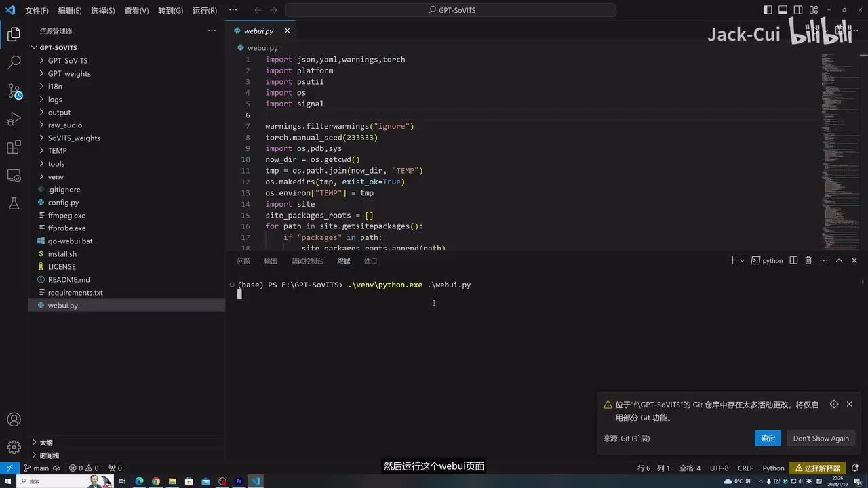Click the 确定 button in Git notification
This screenshot has height=488, width=868.
coord(768,438)
